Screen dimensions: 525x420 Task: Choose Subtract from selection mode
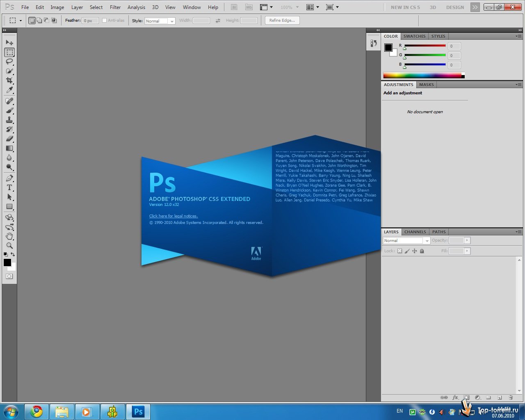point(46,21)
